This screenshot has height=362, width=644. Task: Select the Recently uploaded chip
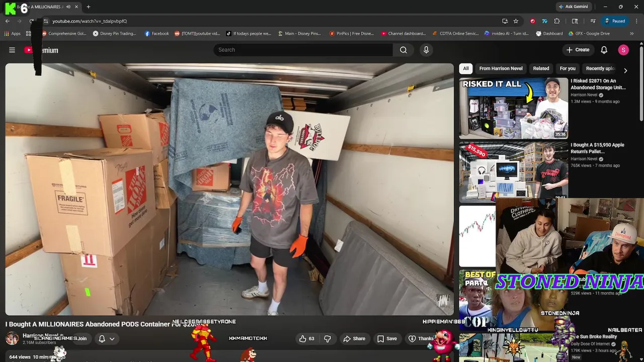(x=600, y=68)
